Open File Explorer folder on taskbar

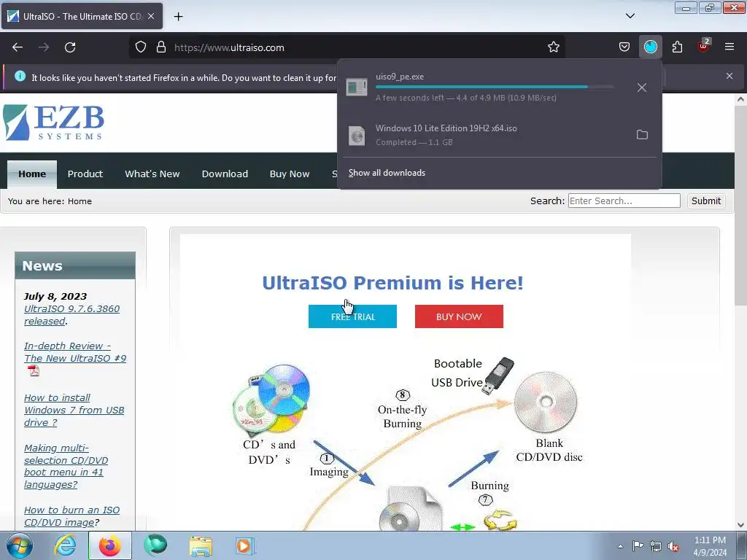[x=201, y=546]
